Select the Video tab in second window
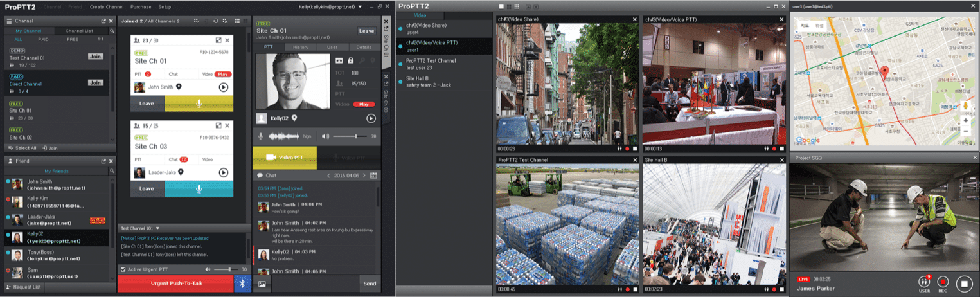This screenshot has width=980, height=297. pyautogui.click(x=420, y=15)
